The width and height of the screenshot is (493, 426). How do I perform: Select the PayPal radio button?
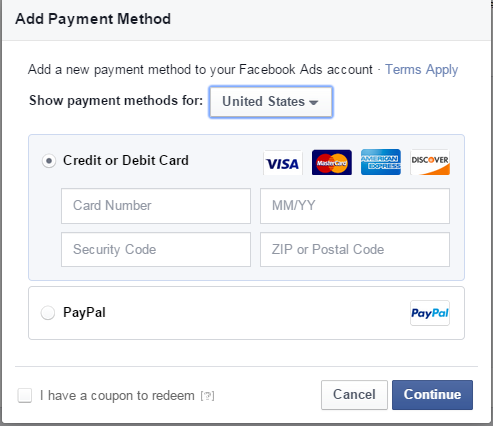48,313
